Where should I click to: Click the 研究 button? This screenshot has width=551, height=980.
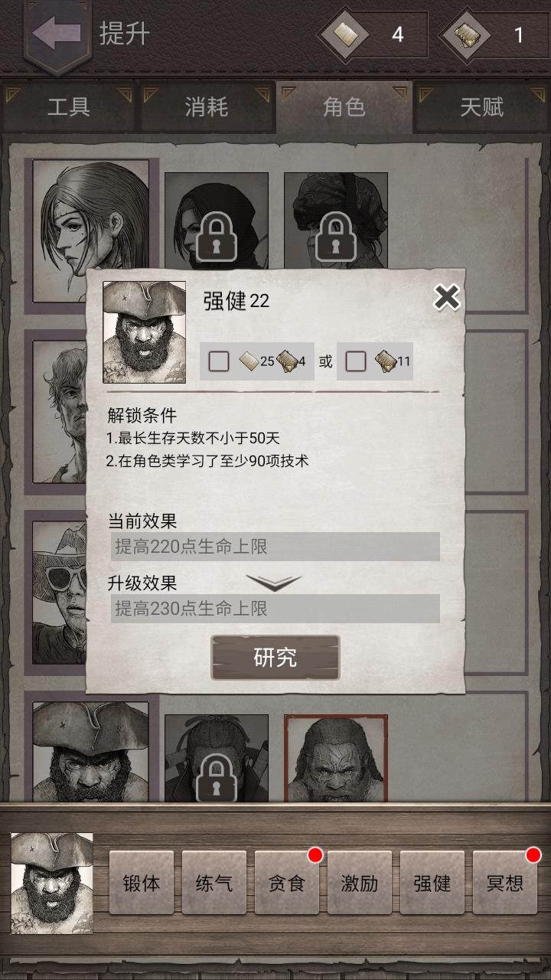pyautogui.click(x=275, y=658)
